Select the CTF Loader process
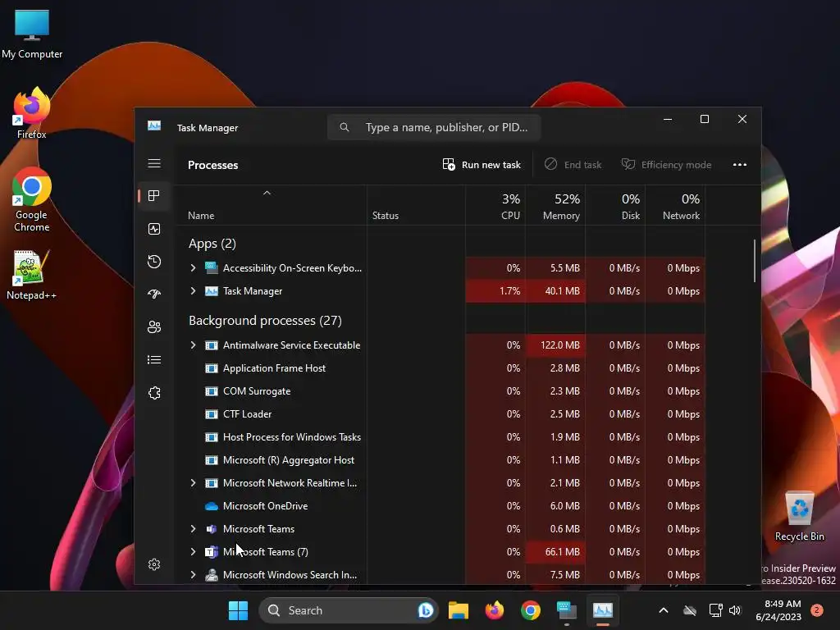The height and width of the screenshot is (630, 840). (441, 414)
